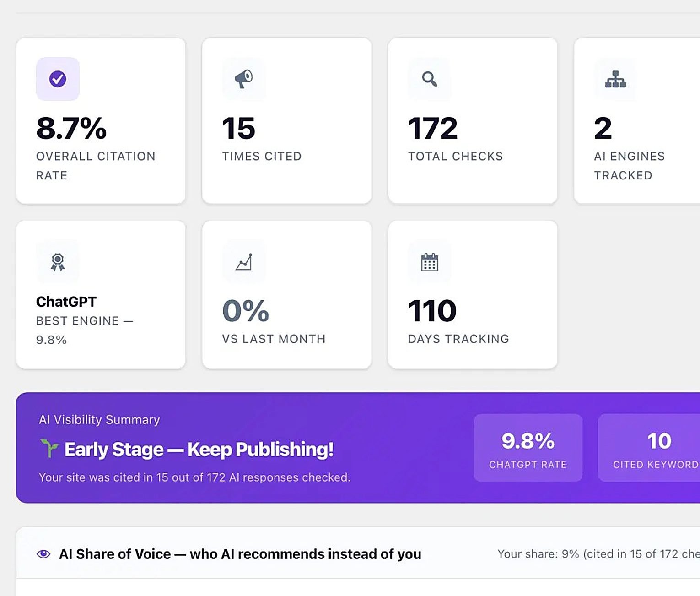The height and width of the screenshot is (596, 700).
Task: Click the cited in 15 of 172 responses sentence
Action: click(194, 477)
